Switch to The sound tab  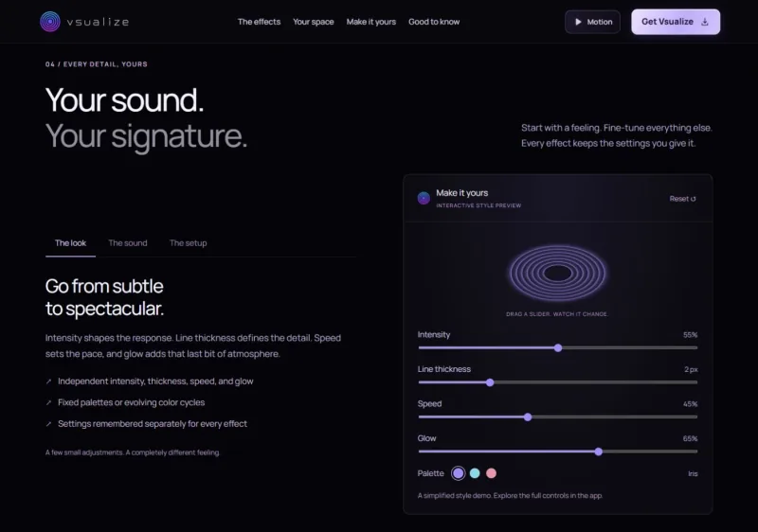click(128, 243)
